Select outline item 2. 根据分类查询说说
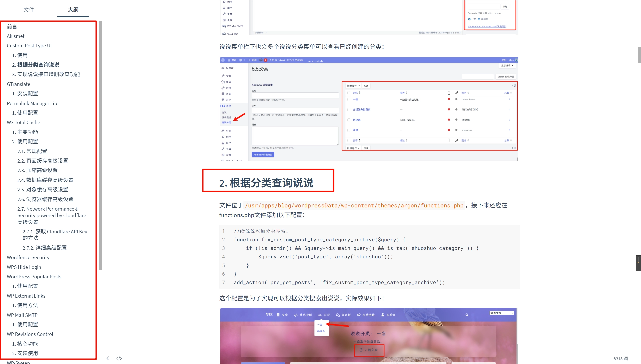The height and width of the screenshot is (364, 641). click(x=36, y=65)
